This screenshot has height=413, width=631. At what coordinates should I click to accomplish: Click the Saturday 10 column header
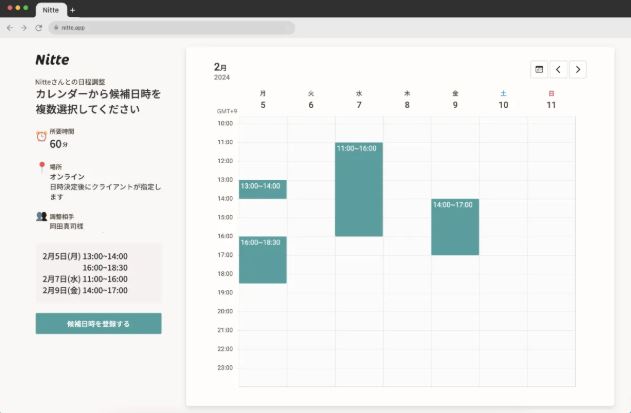click(503, 100)
